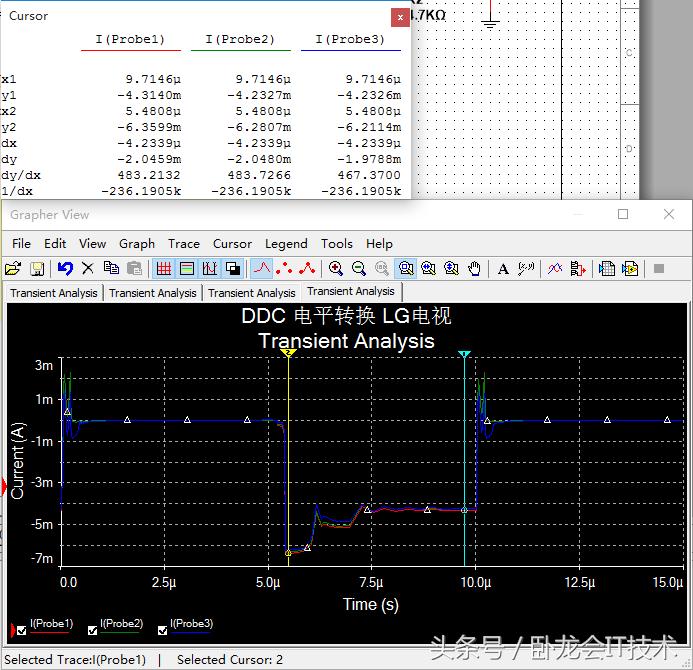Open the Help menu
693x670 pixels.
(379, 244)
